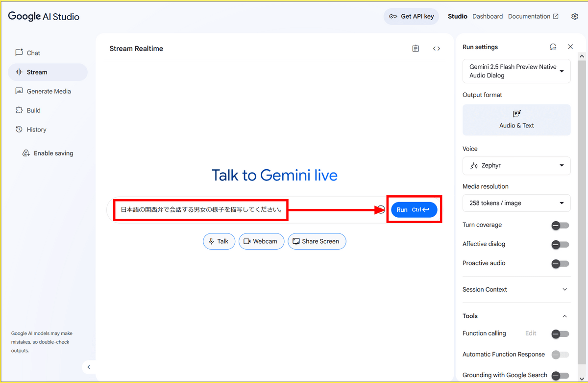Click the external link icon beside Documentation
This screenshot has width=588, height=383.
(x=556, y=16)
